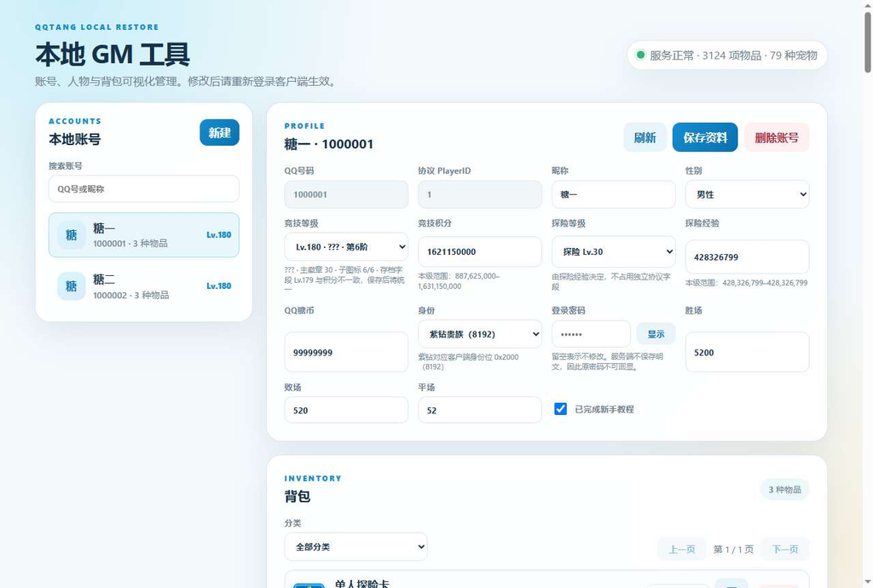Click the 保存资料 button
The height and width of the screenshot is (588, 873).
pyautogui.click(x=705, y=137)
